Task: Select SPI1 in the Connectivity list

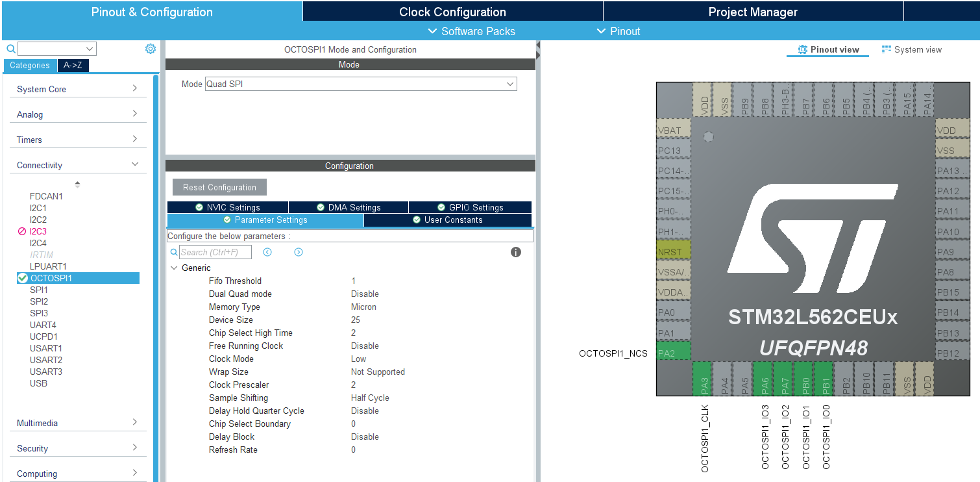Action: click(38, 290)
